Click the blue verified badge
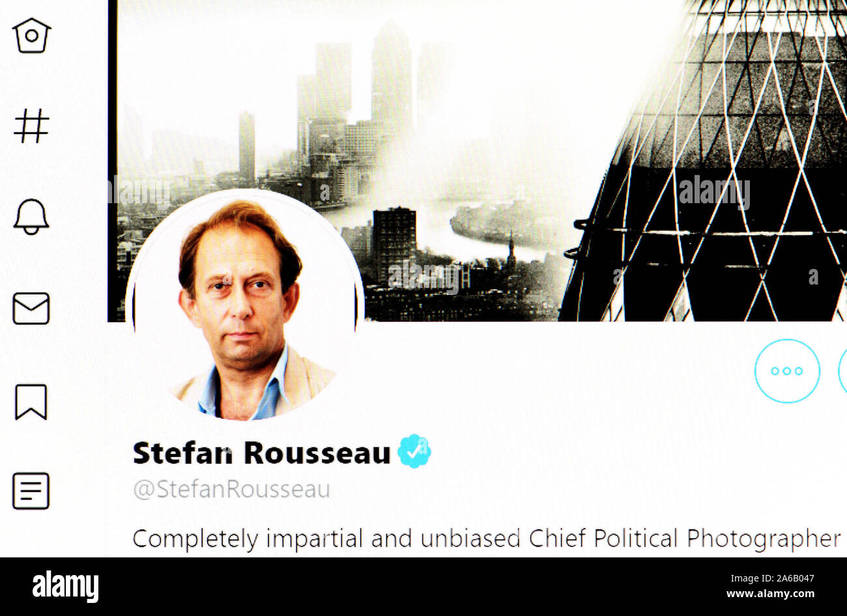The width and height of the screenshot is (847, 616). click(x=414, y=451)
